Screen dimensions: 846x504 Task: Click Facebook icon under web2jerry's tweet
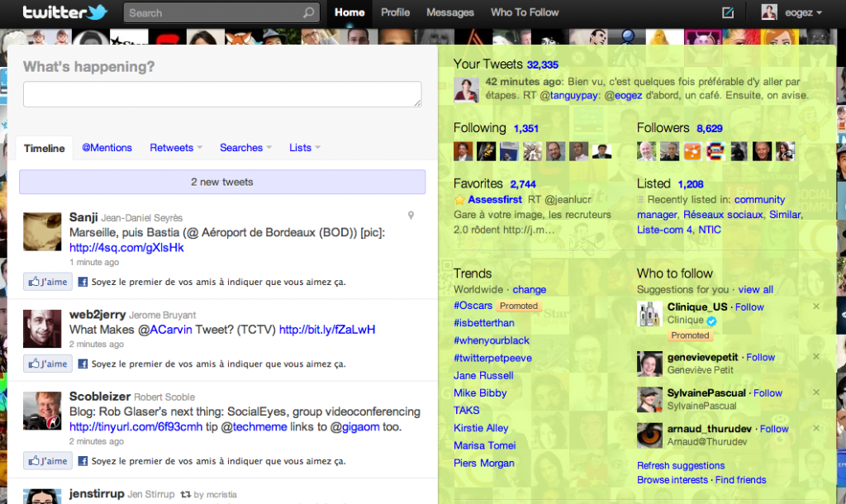tap(83, 364)
